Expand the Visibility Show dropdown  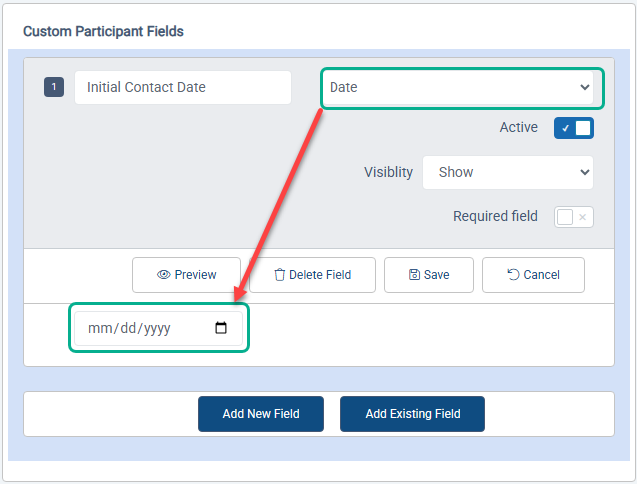coord(507,172)
